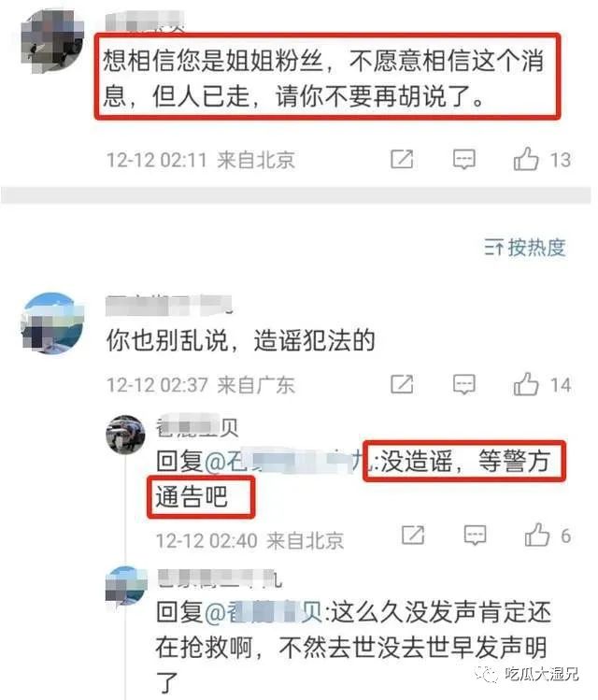This screenshot has width=598, height=700.
Task: Share the 12-12 02:40 reply
Action: tap(413, 535)
